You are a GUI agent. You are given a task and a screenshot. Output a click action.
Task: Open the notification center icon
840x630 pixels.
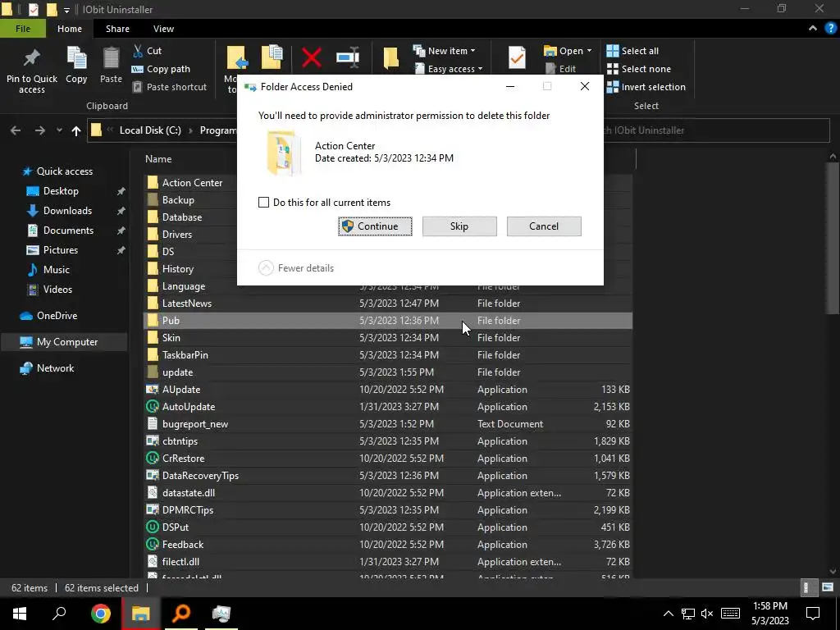pyautogui.click(x=813, y=614)
